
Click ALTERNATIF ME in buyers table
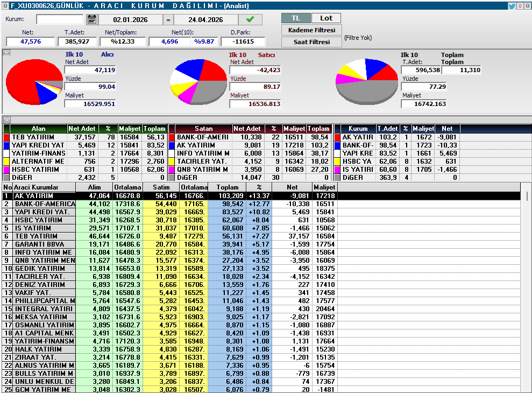click(x=38, y=162)
